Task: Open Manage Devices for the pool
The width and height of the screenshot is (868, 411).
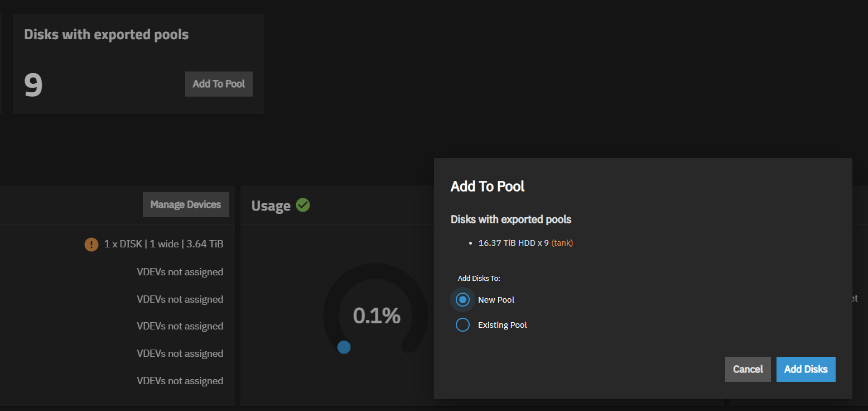Action: [x=186, y=204]
